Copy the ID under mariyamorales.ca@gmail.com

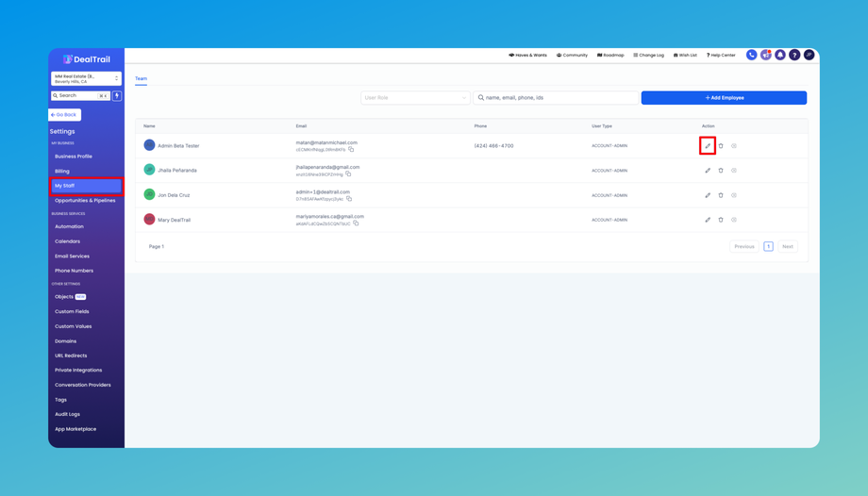[x=356, y=223]
